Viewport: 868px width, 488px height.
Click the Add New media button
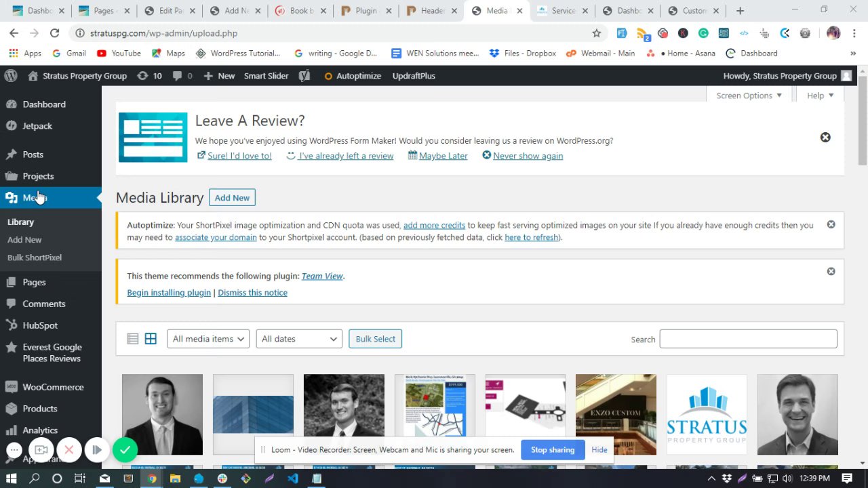pyautogui.click(x=232, y=198)
